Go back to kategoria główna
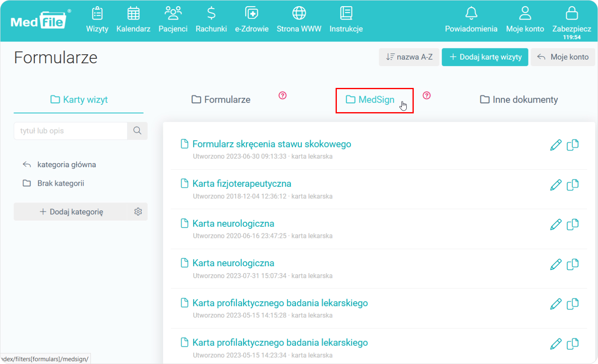Viewport: 598px width, 364px height. pos(59,164)
